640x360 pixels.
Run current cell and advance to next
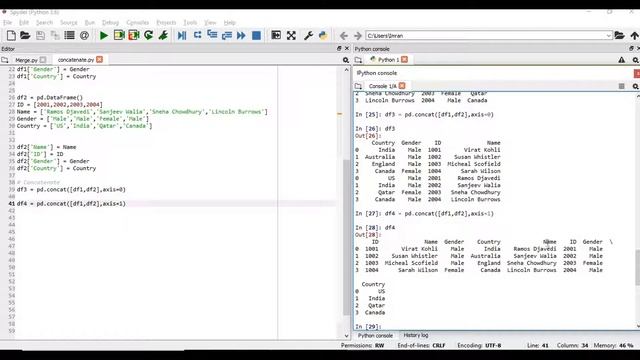point(133,36)
